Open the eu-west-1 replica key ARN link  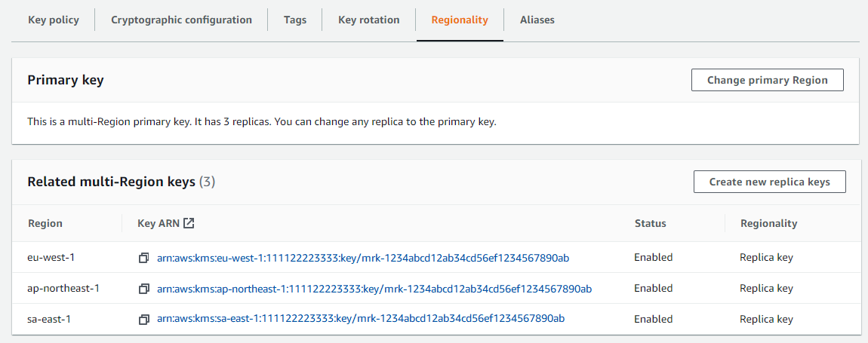tap(362, 258)
